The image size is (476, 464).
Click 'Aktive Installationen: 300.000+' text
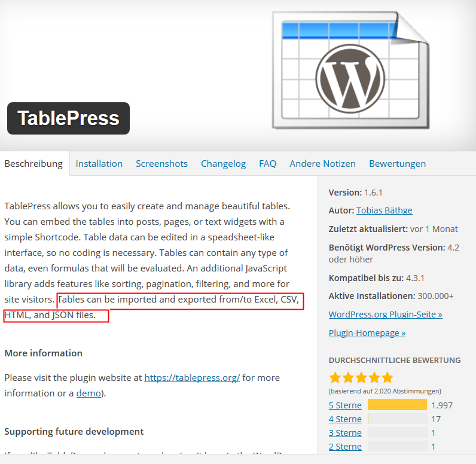(391, 296)
